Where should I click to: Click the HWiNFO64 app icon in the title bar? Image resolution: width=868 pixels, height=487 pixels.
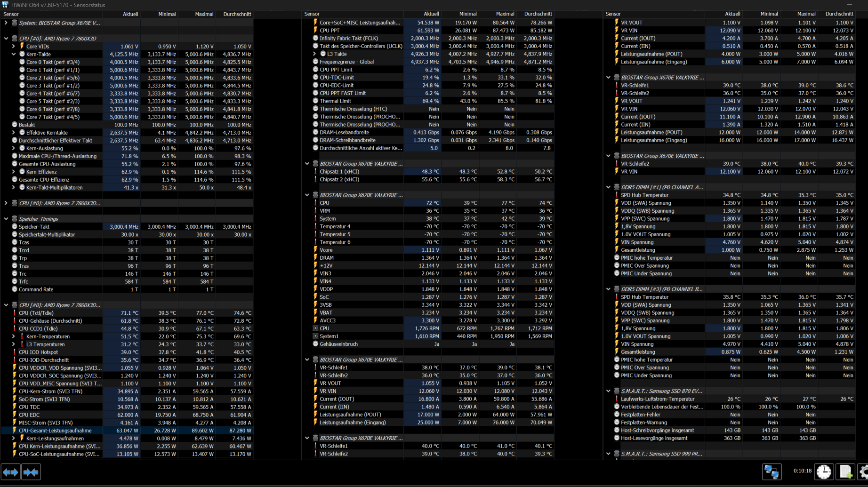coord(5,5)
